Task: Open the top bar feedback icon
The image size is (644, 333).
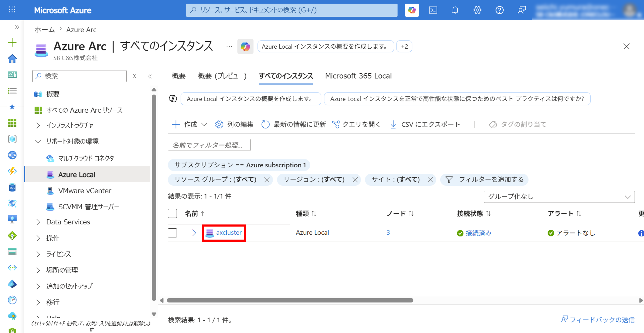Action: pyautogui.click(x=522, y=10)
